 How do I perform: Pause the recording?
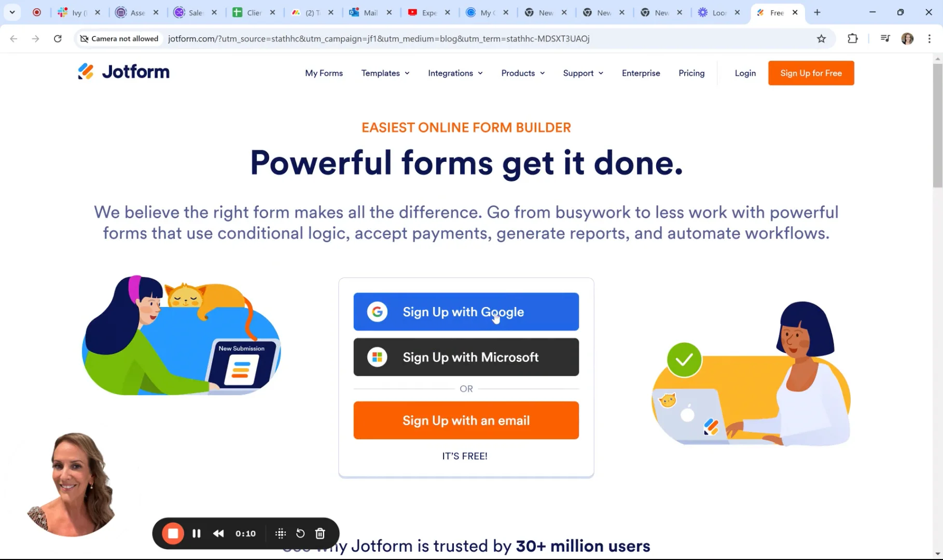pos(196,533)
